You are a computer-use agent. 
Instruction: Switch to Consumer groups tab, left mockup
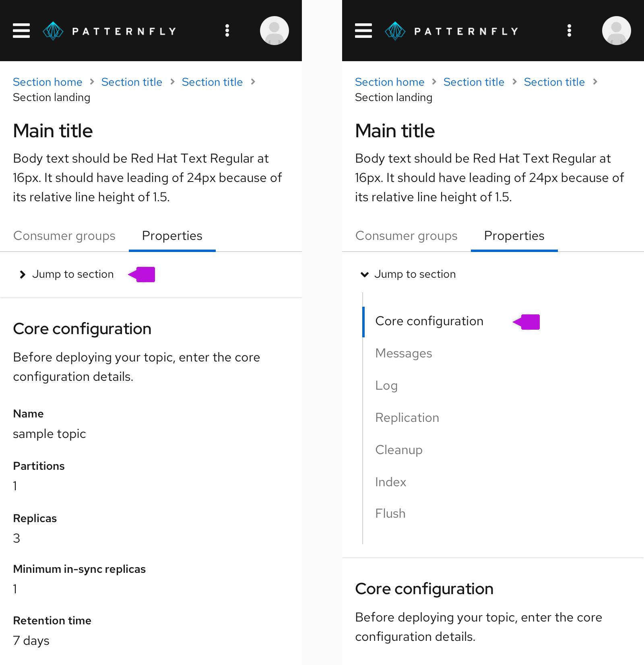pos(64,235)
